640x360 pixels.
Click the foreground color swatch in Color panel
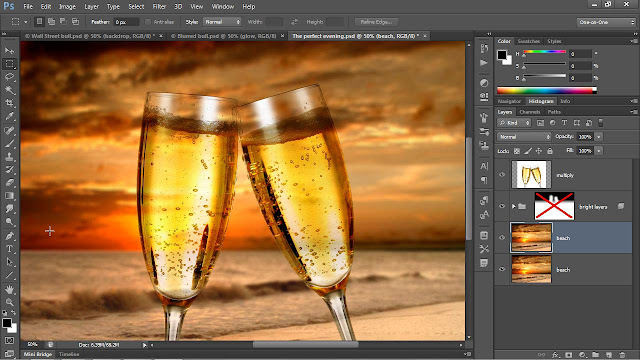click(x=502, y=55)
